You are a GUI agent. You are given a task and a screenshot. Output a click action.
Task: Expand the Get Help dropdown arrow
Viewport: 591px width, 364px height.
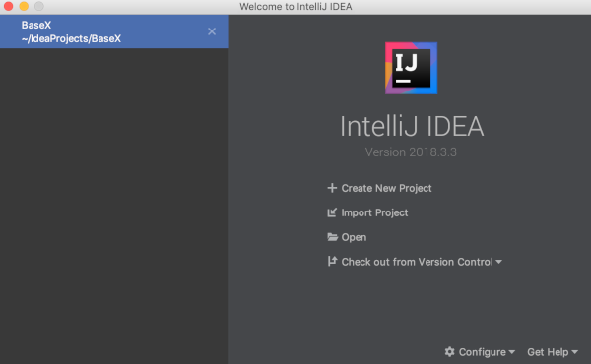click(575, 352)
